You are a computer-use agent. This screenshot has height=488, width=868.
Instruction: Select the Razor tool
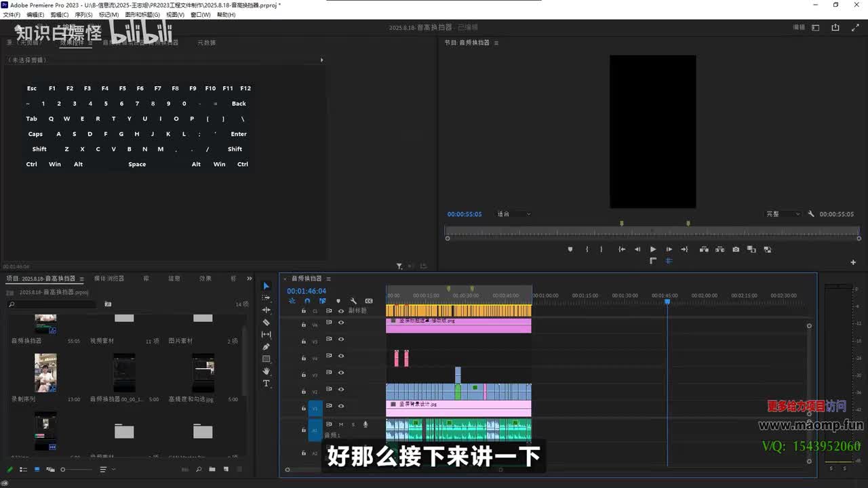(266, 323)
